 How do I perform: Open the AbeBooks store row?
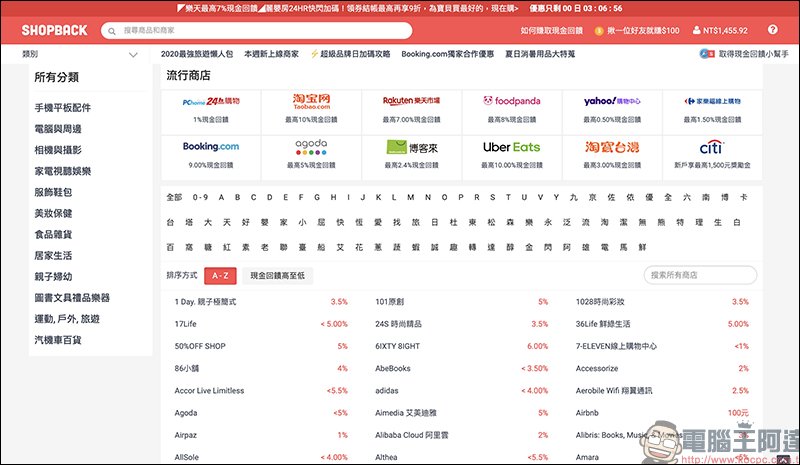[462, 369]
